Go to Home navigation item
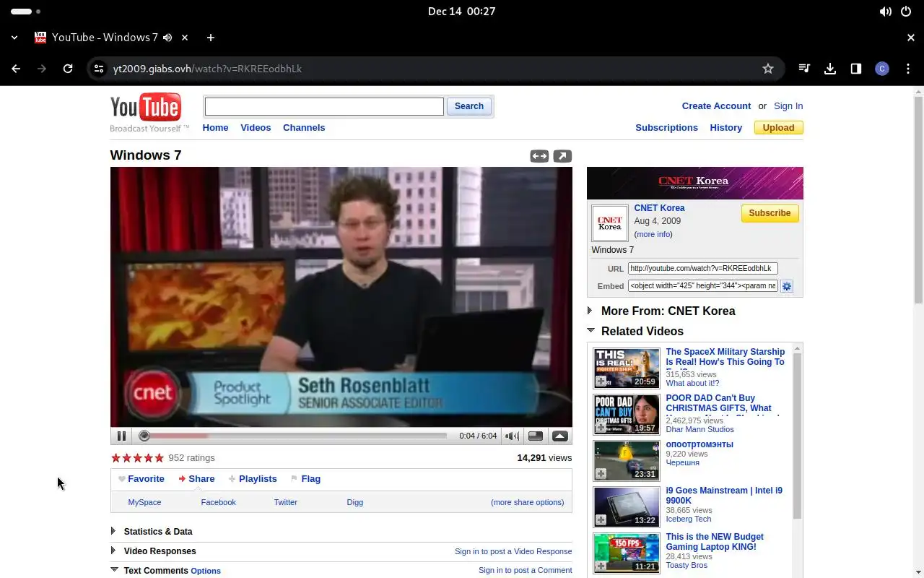Screen dimensions: 924x578 (x=215, y=127)
